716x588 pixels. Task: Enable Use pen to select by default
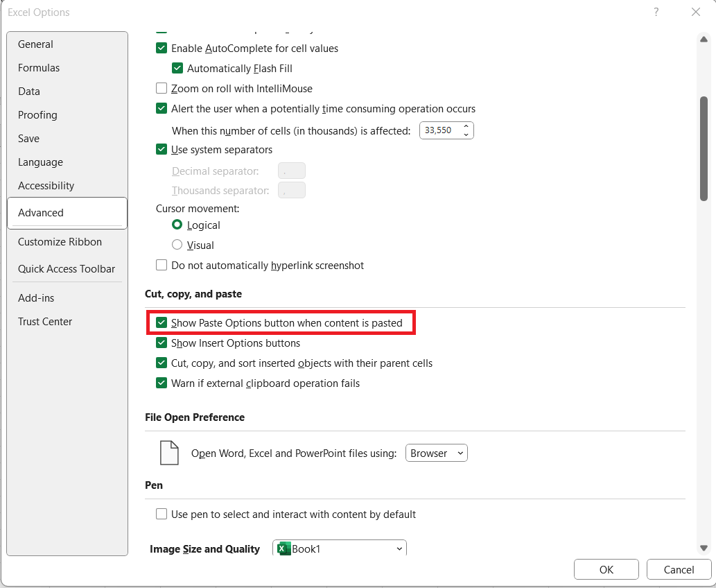161,514
